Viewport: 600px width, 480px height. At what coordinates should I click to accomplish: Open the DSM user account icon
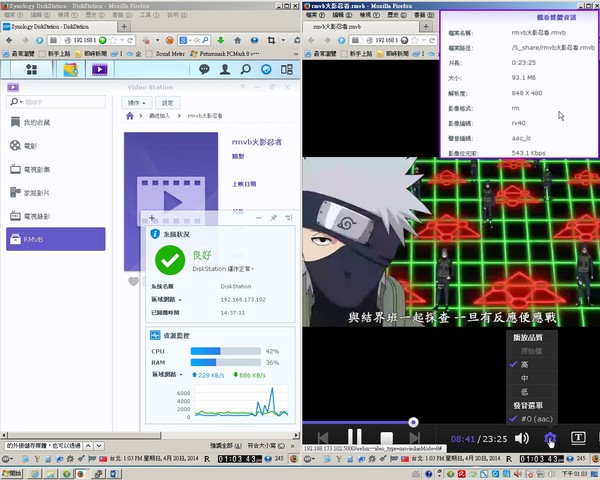tap(223, 70)
